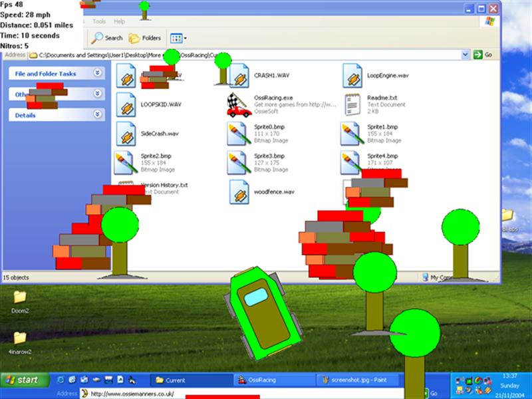This screenshot has height=399, width=532.
Task: Select the Sprite4.bmp bitmap icon
Action: tap(352, 162)
